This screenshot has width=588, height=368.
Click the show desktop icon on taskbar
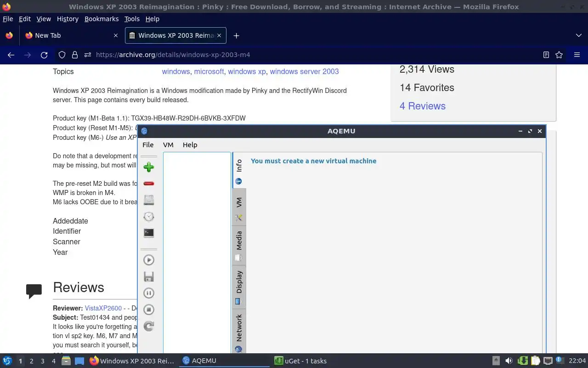tap(79, 361)
